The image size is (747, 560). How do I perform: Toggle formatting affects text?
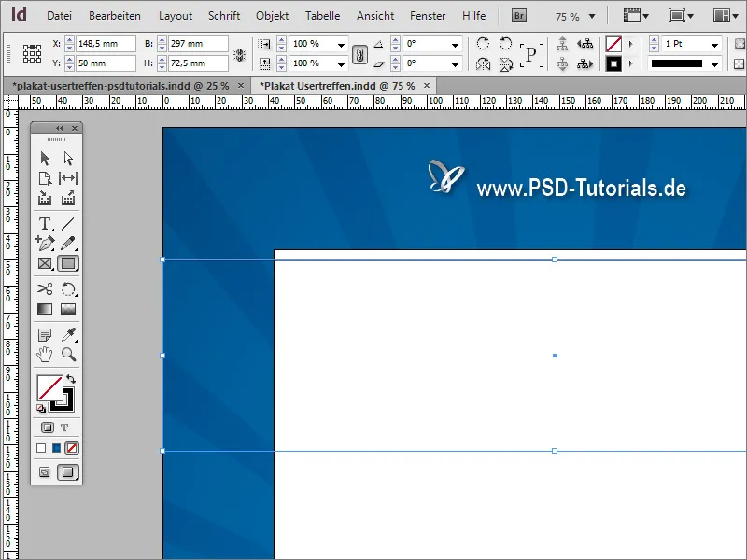pos(64,427)
